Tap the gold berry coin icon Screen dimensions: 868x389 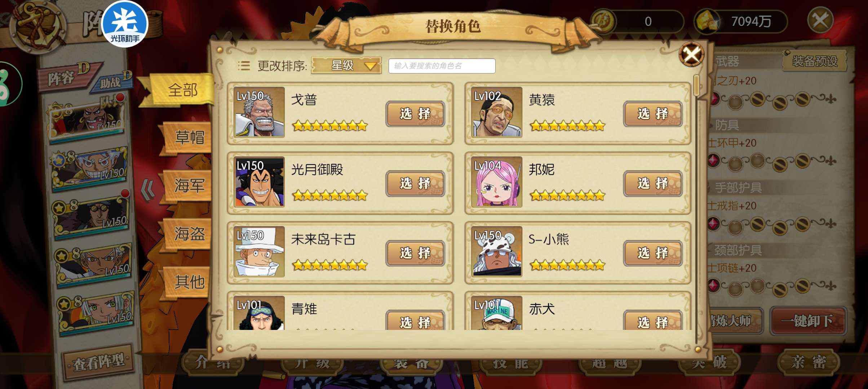pos(603,21)
